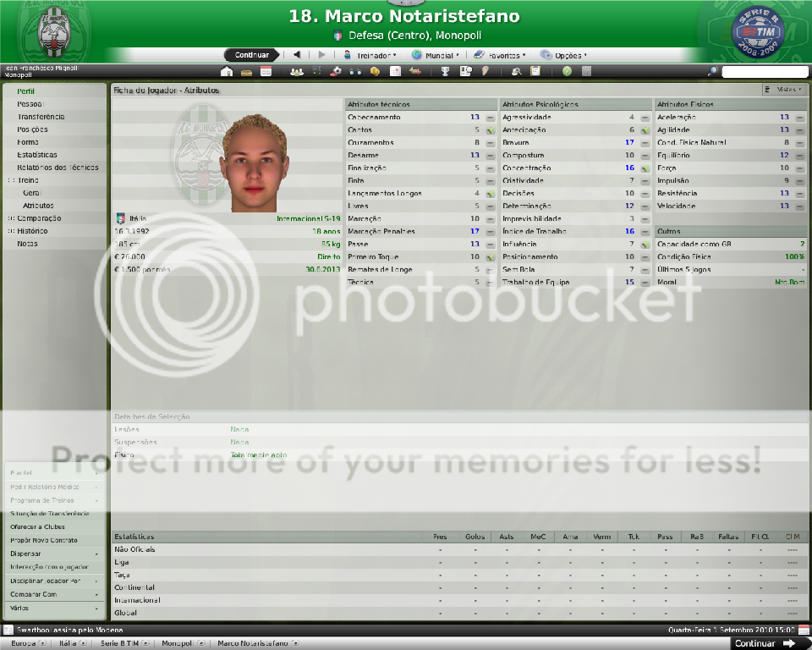Click the trophy icon in the toolbar
812x650 pixels.
tap(445, 72)
